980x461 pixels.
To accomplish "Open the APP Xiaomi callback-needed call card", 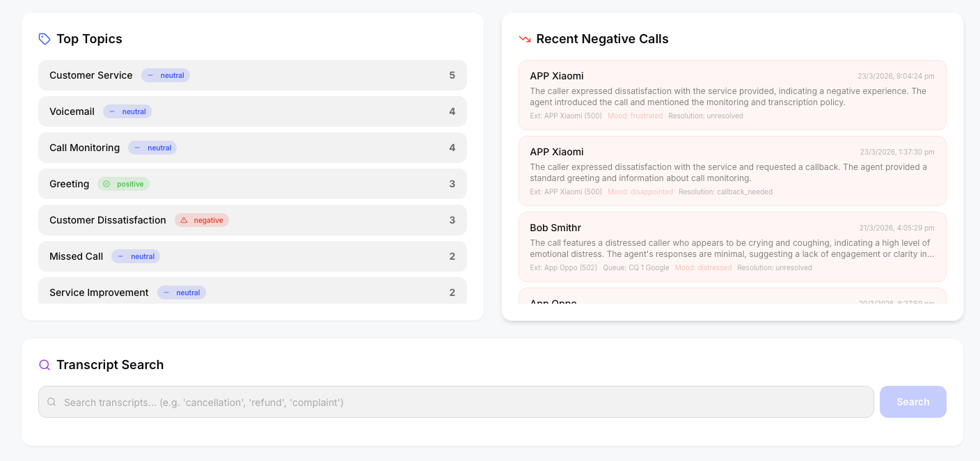I will (732, 171).
